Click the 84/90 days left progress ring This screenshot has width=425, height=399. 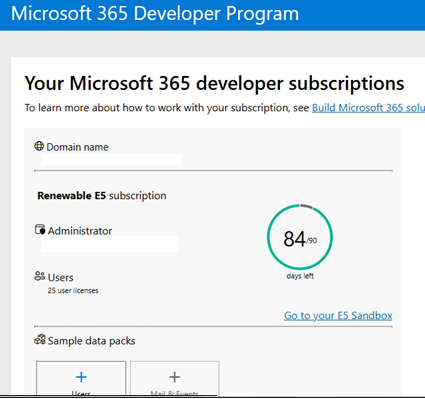tap(300, 237)
